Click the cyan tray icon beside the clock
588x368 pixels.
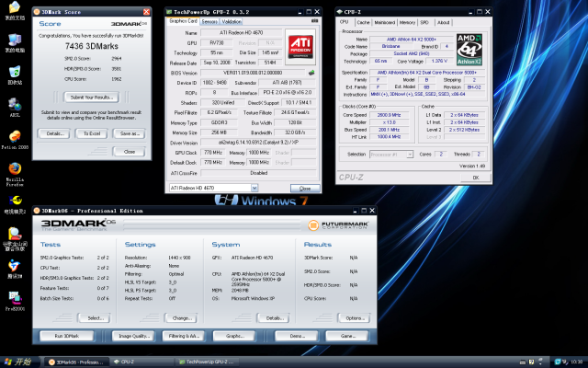558,362
